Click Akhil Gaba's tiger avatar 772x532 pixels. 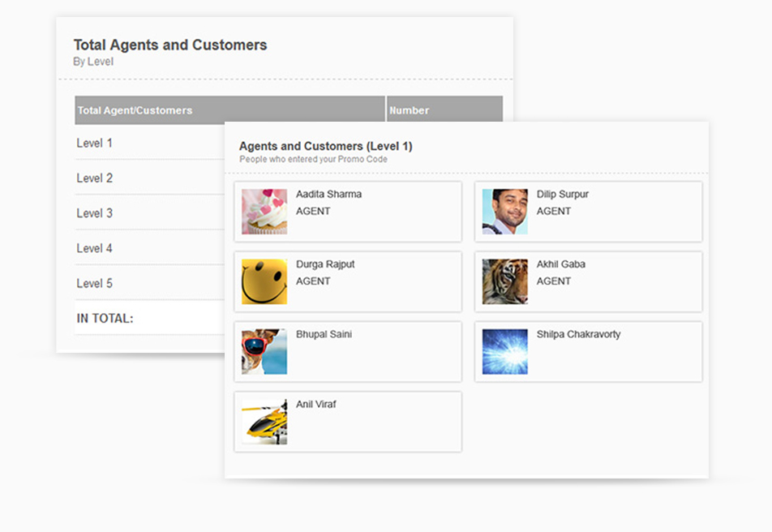click(x=504, y=281)
